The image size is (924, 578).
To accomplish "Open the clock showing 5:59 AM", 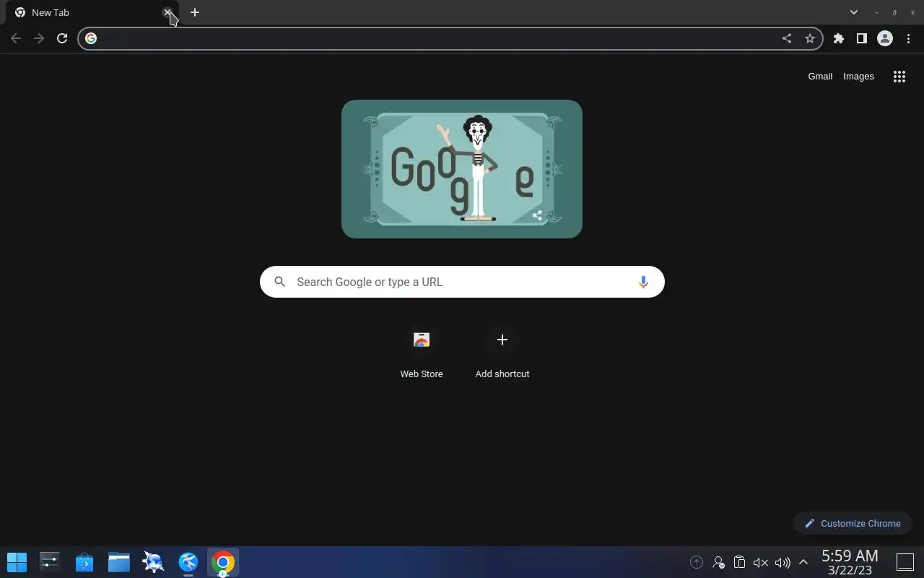I will click(x=850, y=562).
